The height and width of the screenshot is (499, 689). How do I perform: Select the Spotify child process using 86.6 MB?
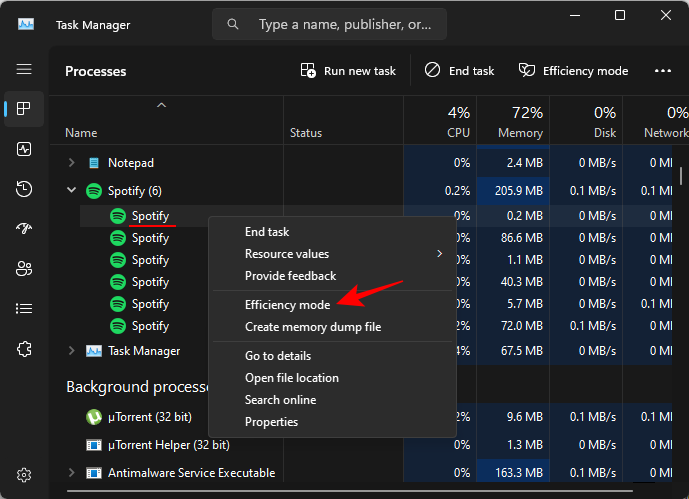pos(150,238)
